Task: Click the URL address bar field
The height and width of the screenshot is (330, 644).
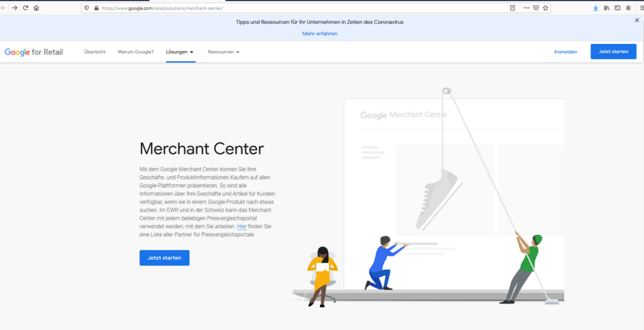Action: [x=302, y=8]
